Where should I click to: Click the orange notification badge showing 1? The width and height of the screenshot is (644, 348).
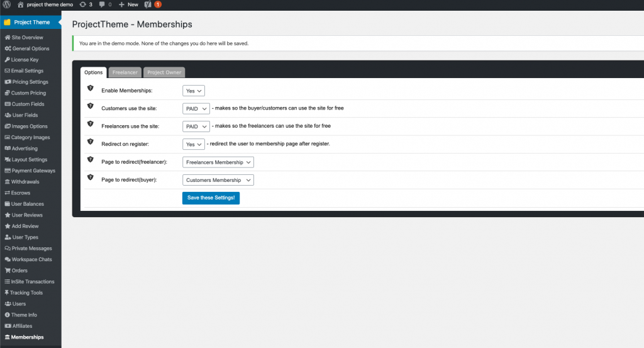158,4
